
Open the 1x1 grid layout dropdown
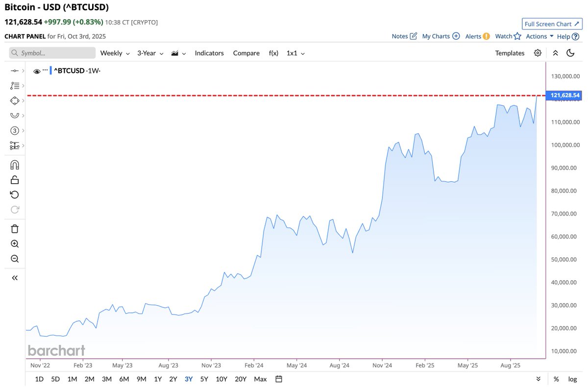(295, 53)
